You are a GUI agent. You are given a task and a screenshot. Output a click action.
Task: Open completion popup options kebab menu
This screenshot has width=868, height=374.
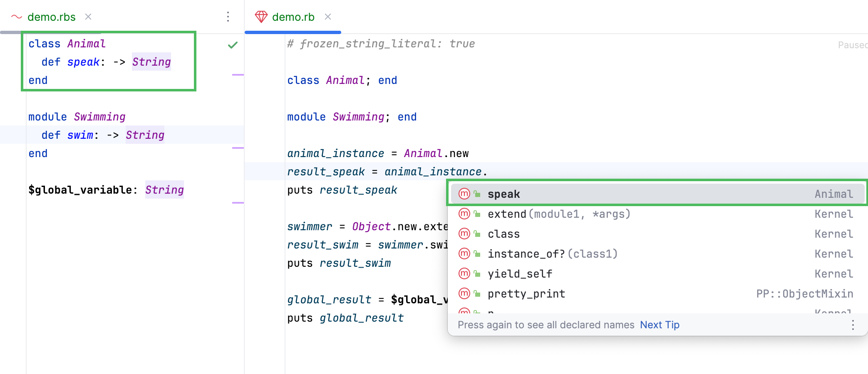(x=853, y=325)
